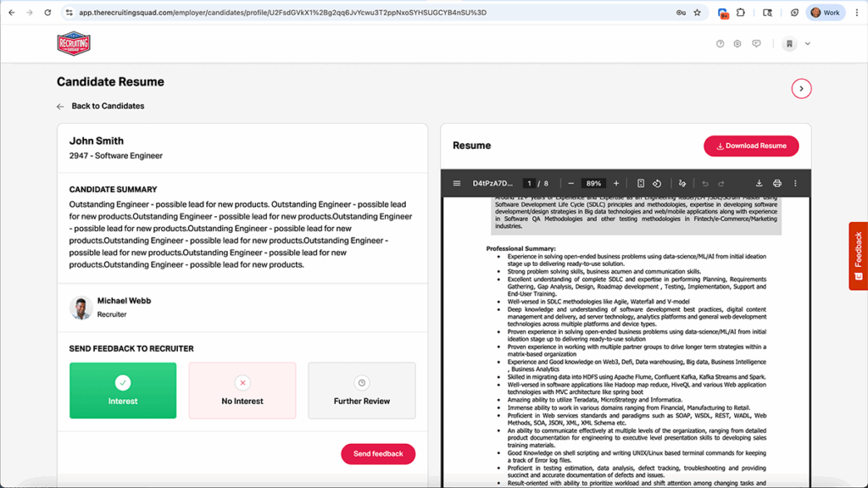
Task: Click the Send feedback button
Action: (378, 454)
